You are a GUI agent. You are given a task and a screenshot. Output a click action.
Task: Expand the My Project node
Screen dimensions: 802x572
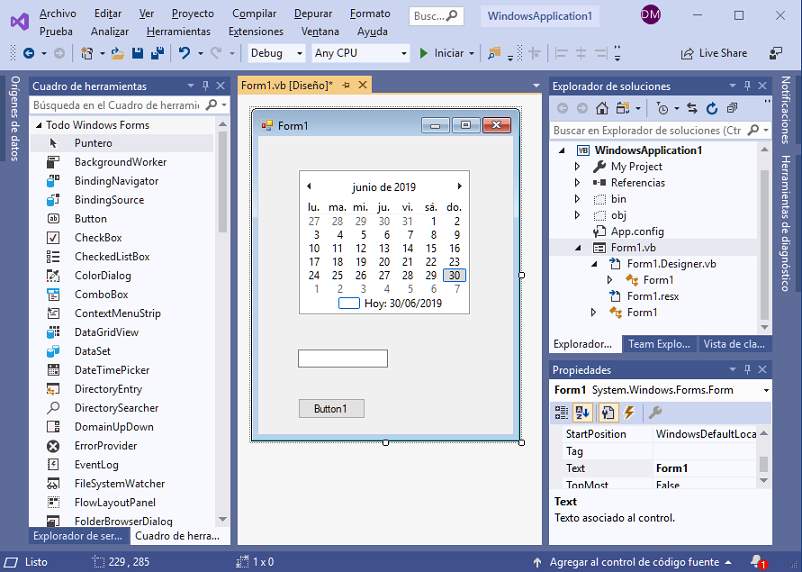pyautogui.click(x=577, y=167)
